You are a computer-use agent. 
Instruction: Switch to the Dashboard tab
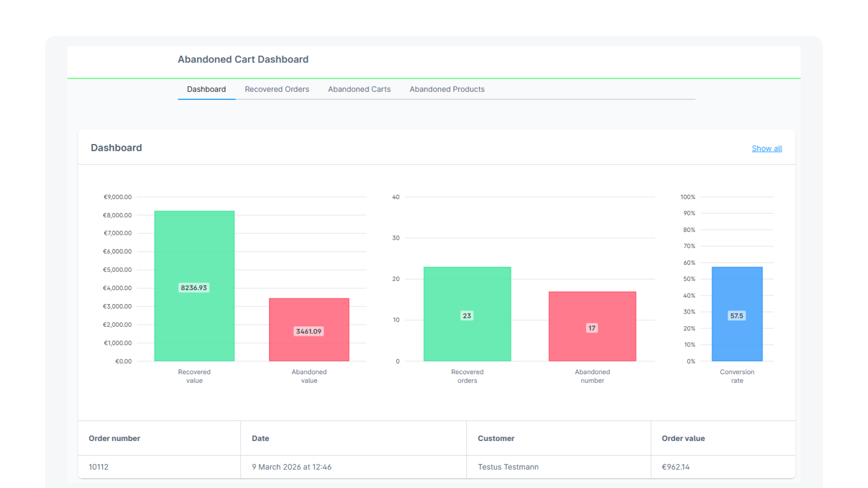(x=206, y=89)
